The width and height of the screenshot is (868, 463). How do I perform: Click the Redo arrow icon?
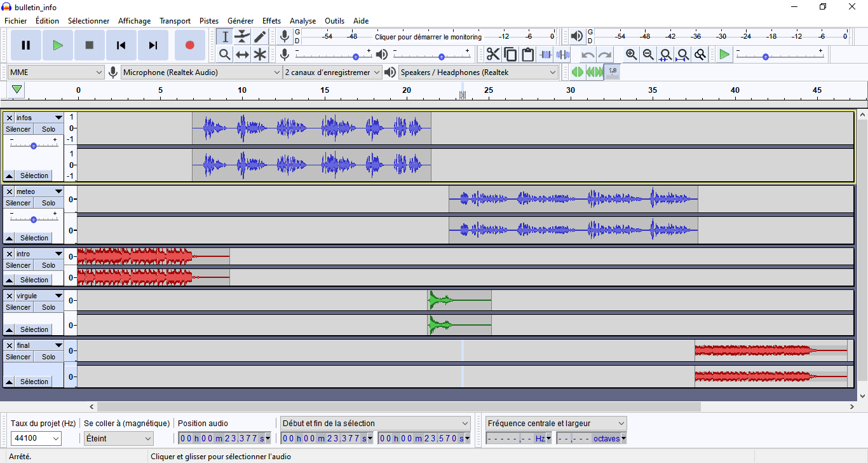coord(606,55)
